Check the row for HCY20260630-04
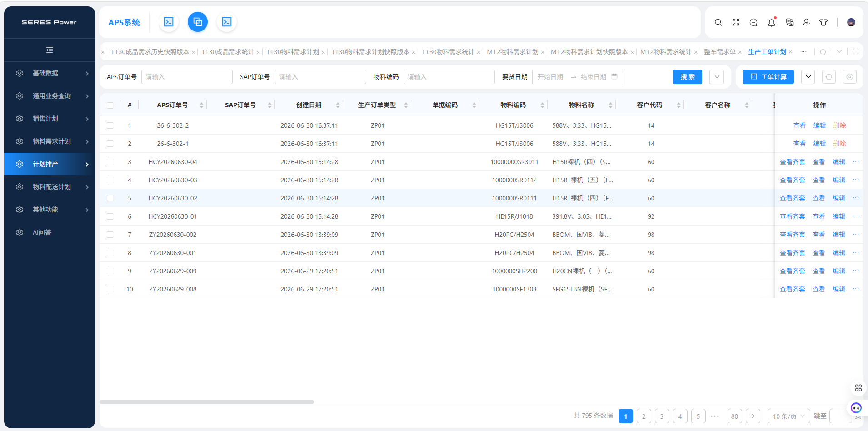This screenshot has width=868, height=431. pos(110,162)
